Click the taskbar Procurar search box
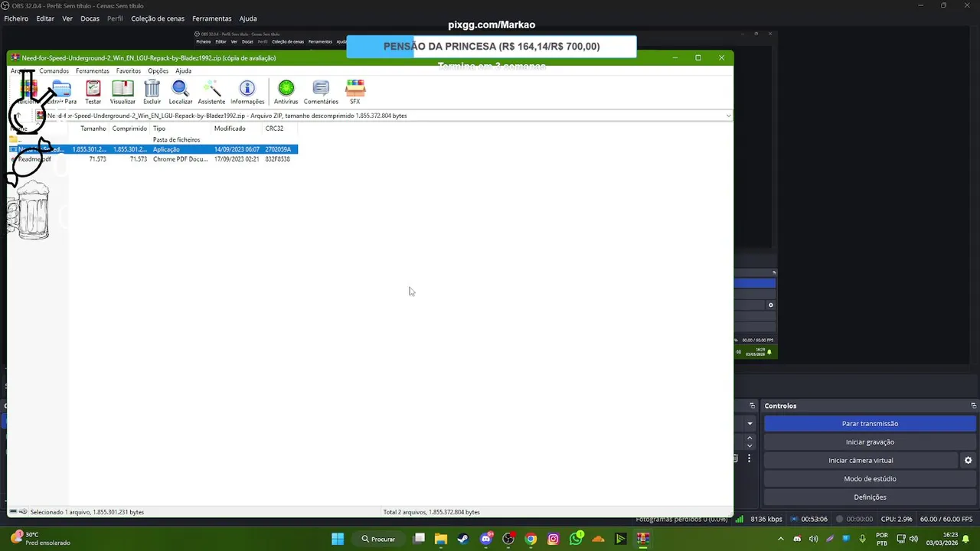The width and height of the screenshot is (980, 551). (379, 539)
